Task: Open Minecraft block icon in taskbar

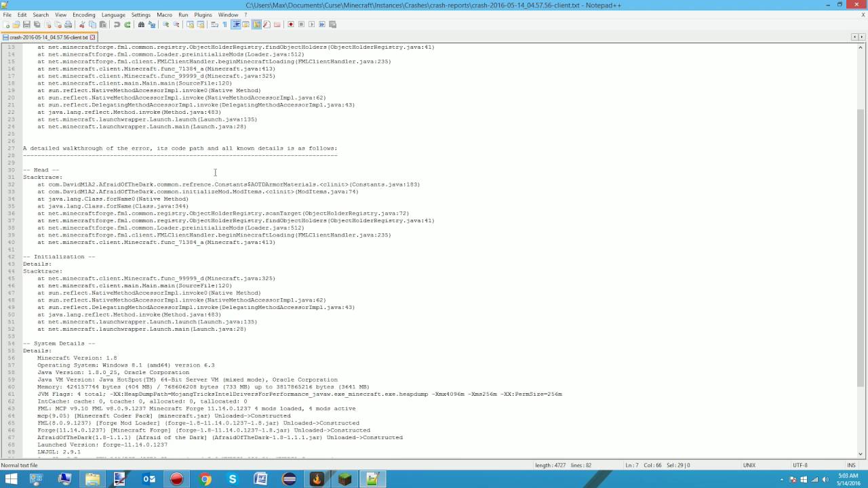Action: 344,479
